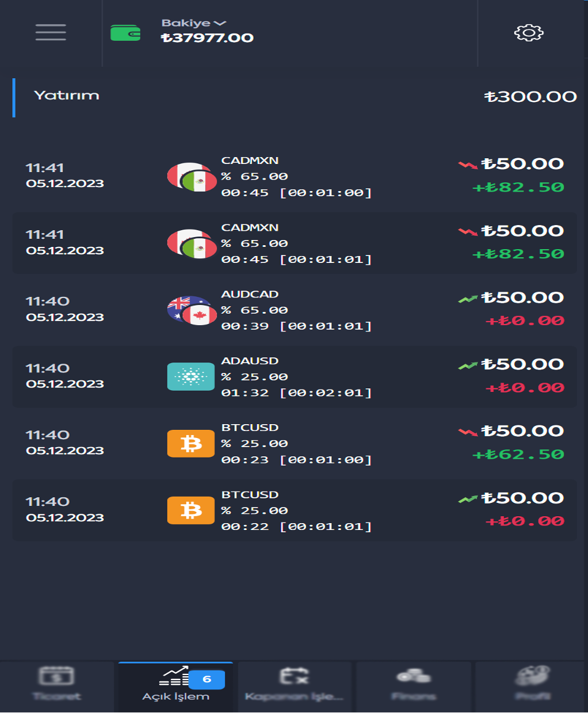
Task: Click the open trades count badge 6
Action: pos(207,680)
